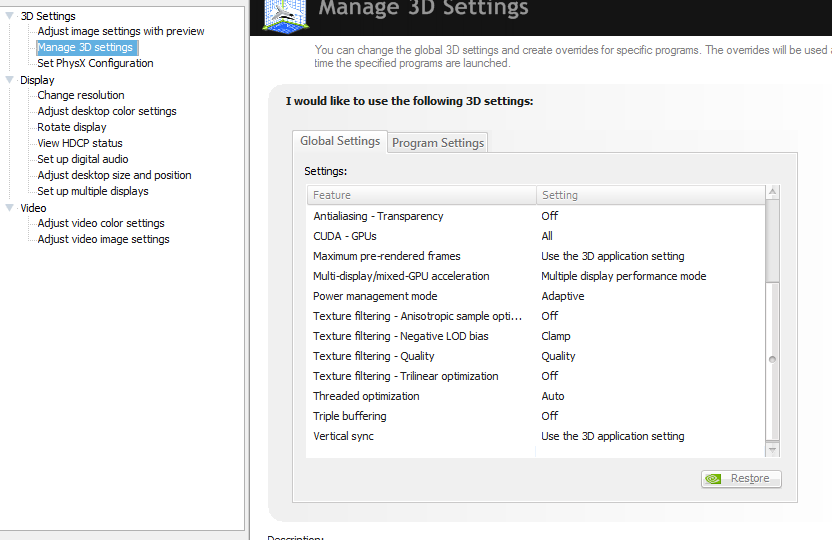Select Threaded optimization row
The height and width of the screenshot is (540, 832).
point(536,396)
